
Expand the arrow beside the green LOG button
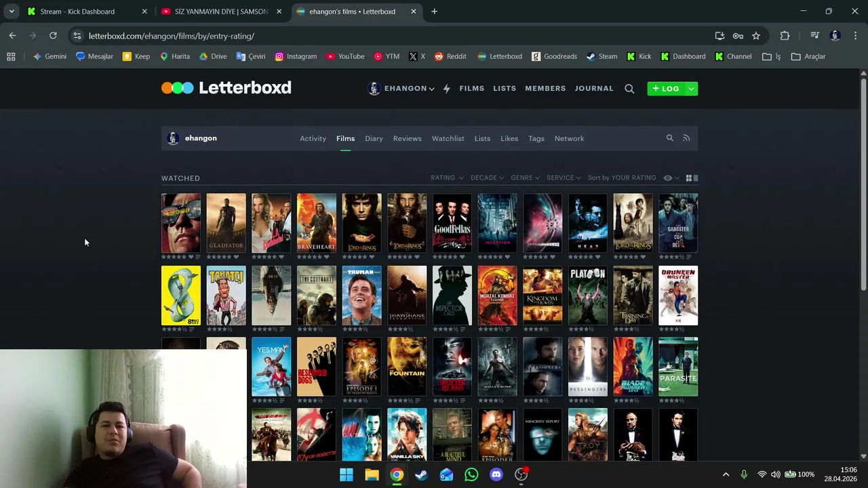click(691, 89)
